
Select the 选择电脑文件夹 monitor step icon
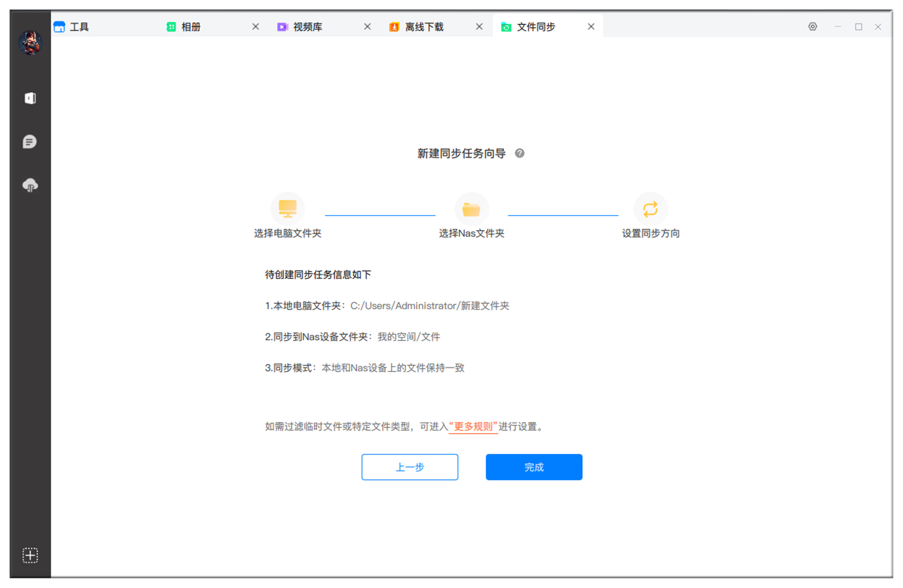[287, 209]
